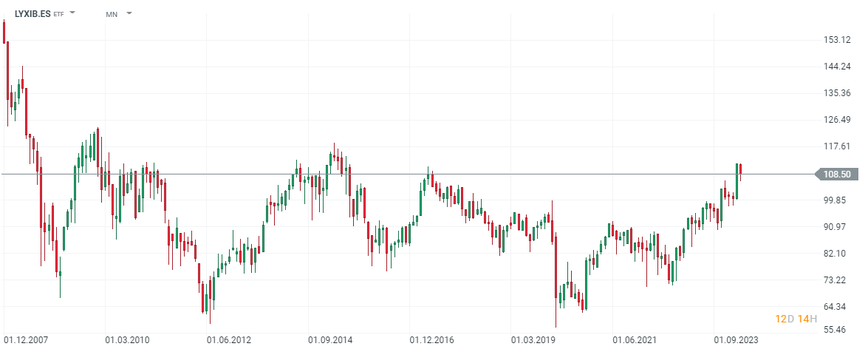Click the 01.12.2016 date label
The width and height of the screenshot is (868, 352).
coord(431,340)
